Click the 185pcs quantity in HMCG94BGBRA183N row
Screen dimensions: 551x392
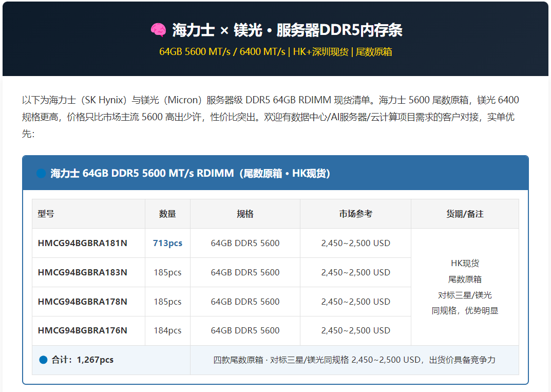click(167, 272)
